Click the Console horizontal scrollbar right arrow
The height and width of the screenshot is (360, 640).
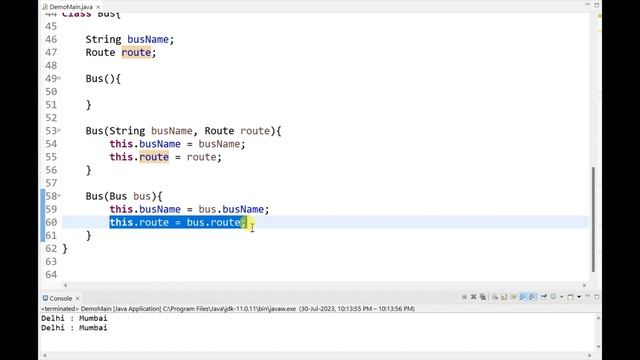(x=589, y=356)
